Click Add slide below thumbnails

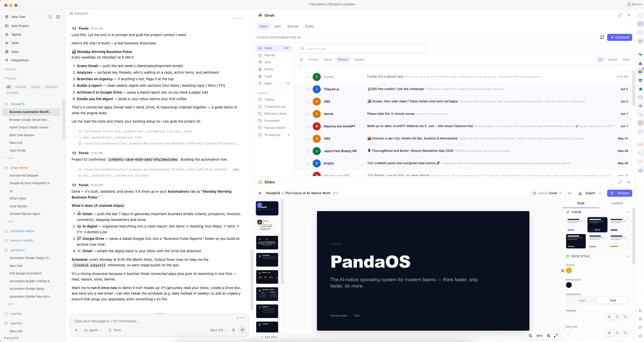click(x=269, y=337)
